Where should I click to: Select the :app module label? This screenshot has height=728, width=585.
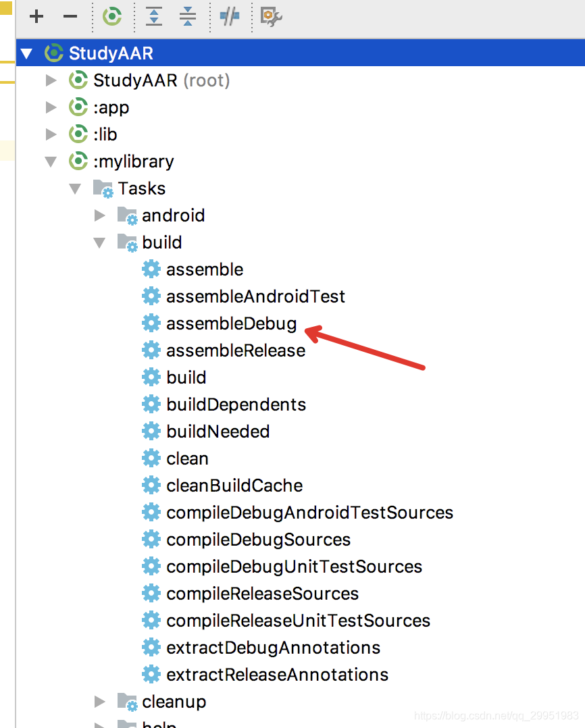111,108
